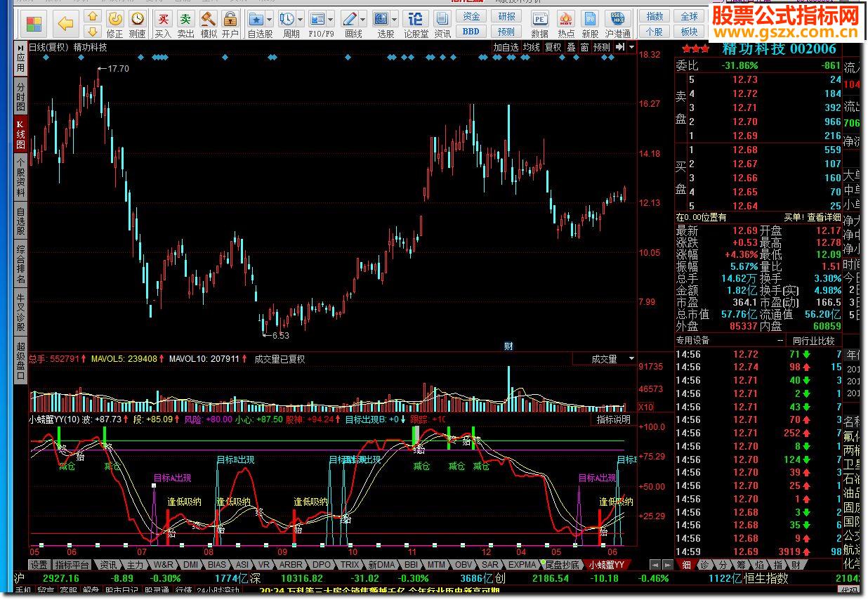Click the jump-to-end arrow on chart toolbar
This screenshot has height=600, width=868.
[620, 47]
